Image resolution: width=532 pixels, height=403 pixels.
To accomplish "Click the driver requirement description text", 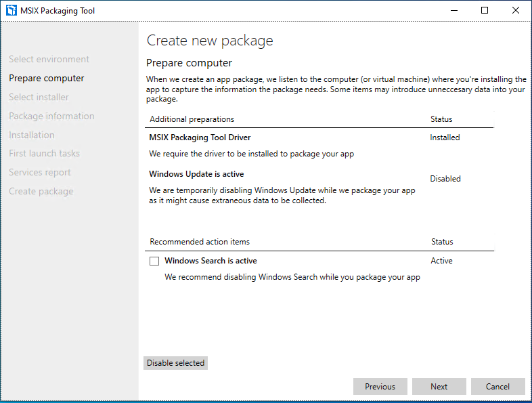I will 251,154.
